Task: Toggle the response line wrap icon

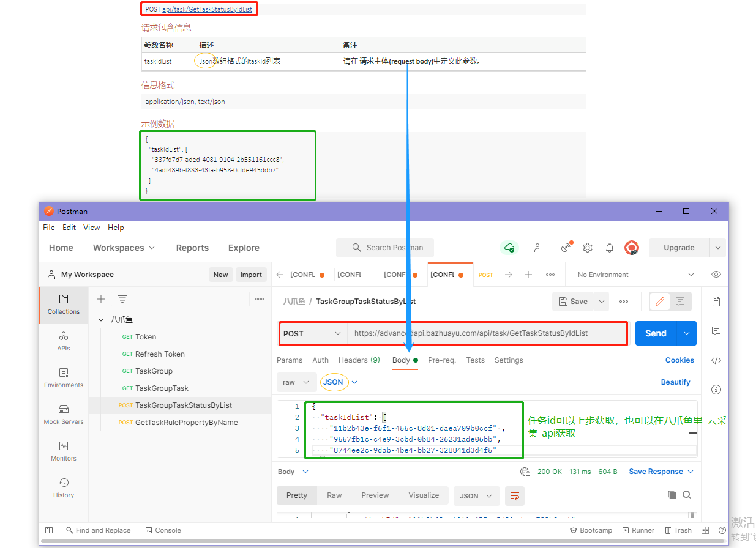Action: click(x=515, y=495)
